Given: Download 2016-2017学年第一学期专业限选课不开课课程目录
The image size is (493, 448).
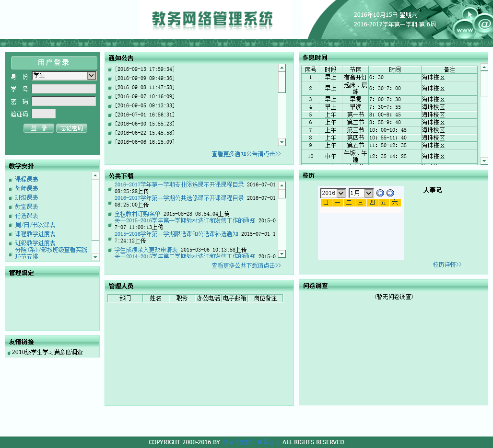Looking at the screenshot, I should (179, 185).
